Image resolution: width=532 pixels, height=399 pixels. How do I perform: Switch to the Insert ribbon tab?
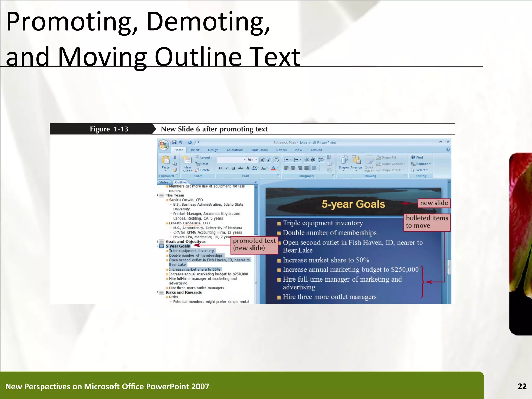pyautogui.click(x=195, y=150)
